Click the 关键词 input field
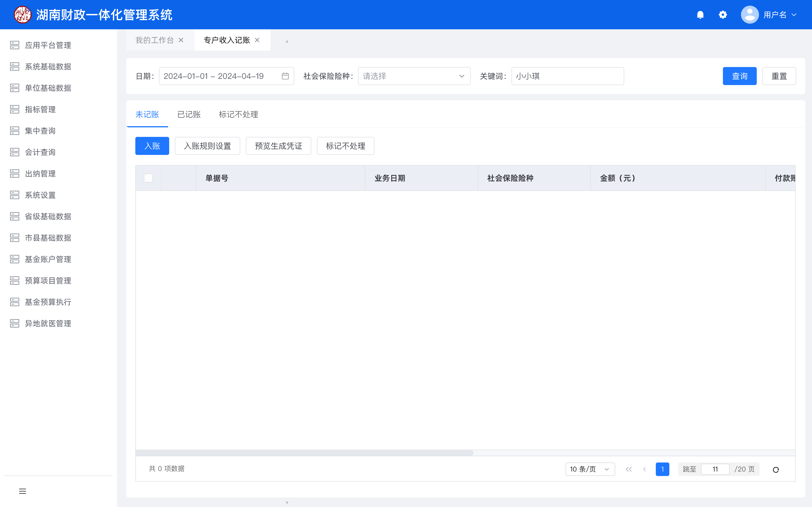This screenshot has height=507, width=812. click(x=567, y=76)
